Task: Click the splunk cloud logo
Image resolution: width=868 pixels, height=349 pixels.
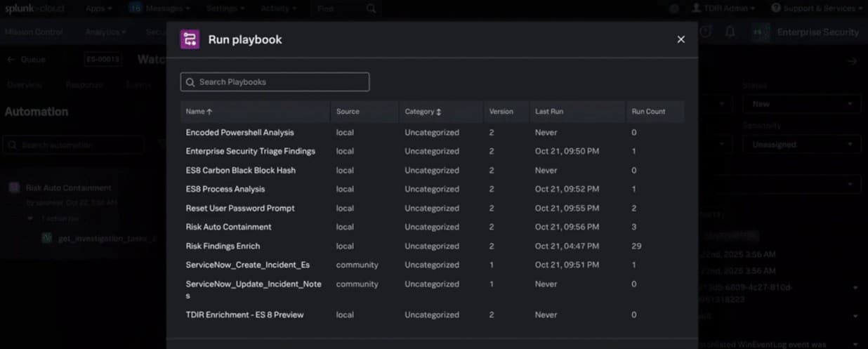Action: tap(34, 8)
